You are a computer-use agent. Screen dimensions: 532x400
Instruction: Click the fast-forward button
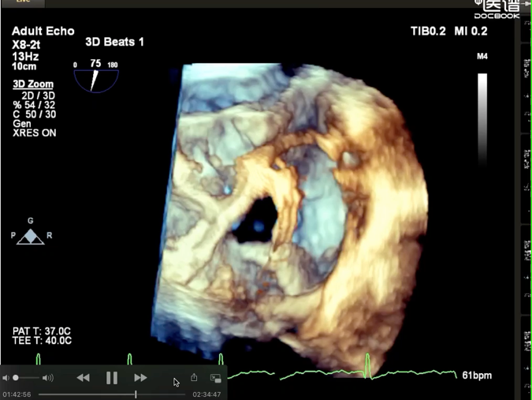pyautogui.click(x=140, y=378)
